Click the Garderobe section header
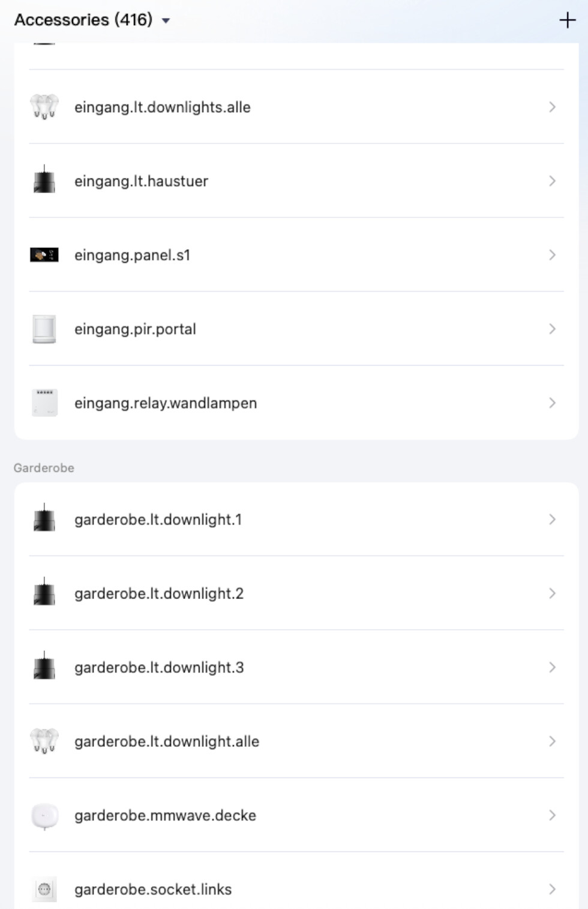Viewport: 588px width, 909px height. click(x=44, y=468)
